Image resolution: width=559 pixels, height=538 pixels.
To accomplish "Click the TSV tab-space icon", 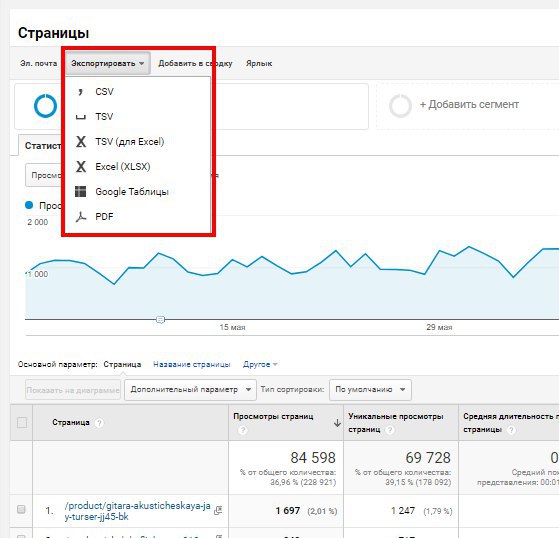I will [x=81, y=117].
